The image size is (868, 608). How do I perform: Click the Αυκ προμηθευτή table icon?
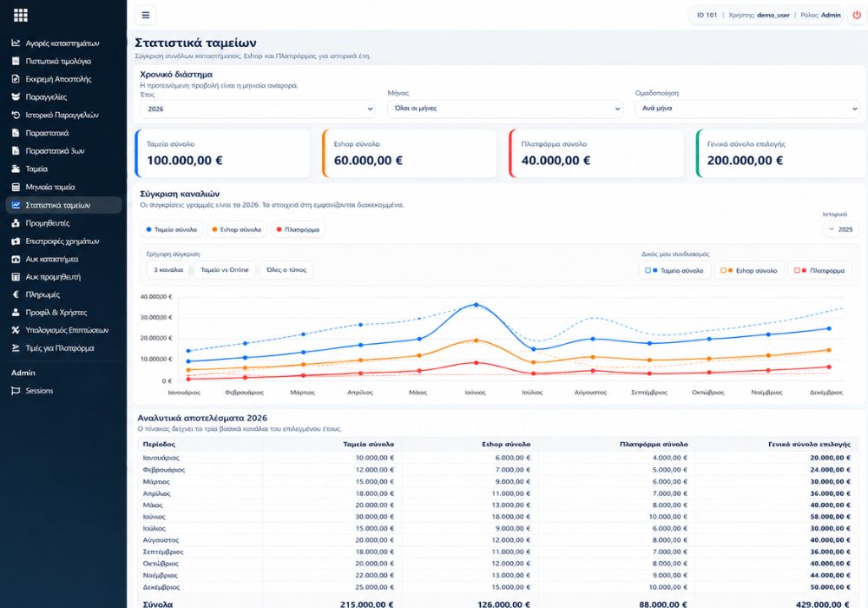tap(16, 276)
